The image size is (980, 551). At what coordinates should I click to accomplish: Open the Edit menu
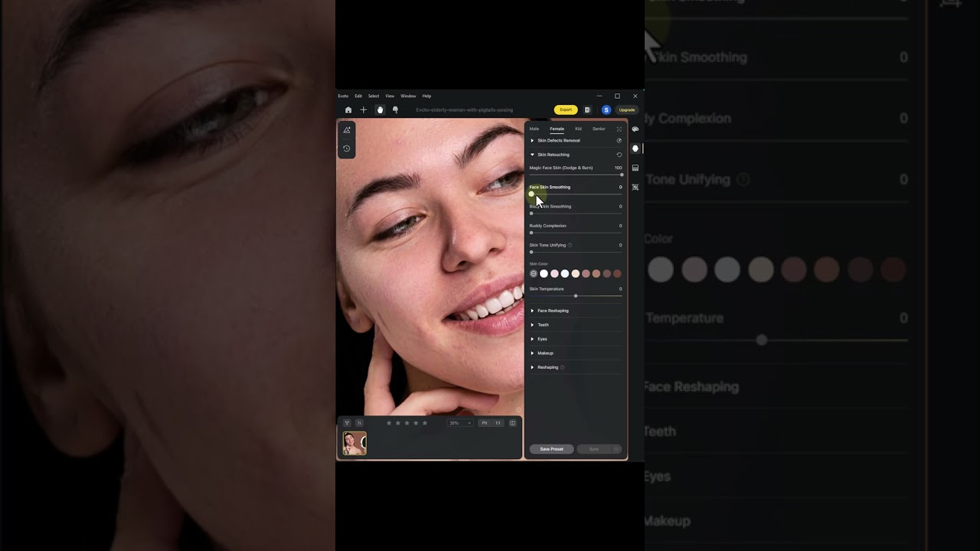tap(358, 96)
